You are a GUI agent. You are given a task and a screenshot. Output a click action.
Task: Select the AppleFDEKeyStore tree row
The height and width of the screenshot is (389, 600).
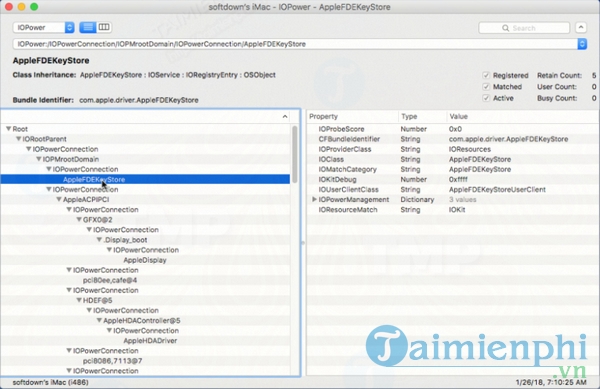(x=145, y=179)
